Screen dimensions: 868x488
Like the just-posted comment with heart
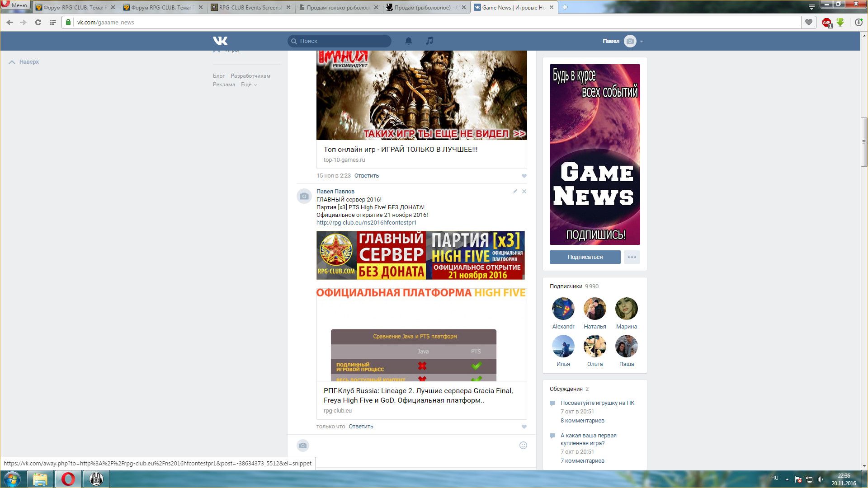click(524, 427)
